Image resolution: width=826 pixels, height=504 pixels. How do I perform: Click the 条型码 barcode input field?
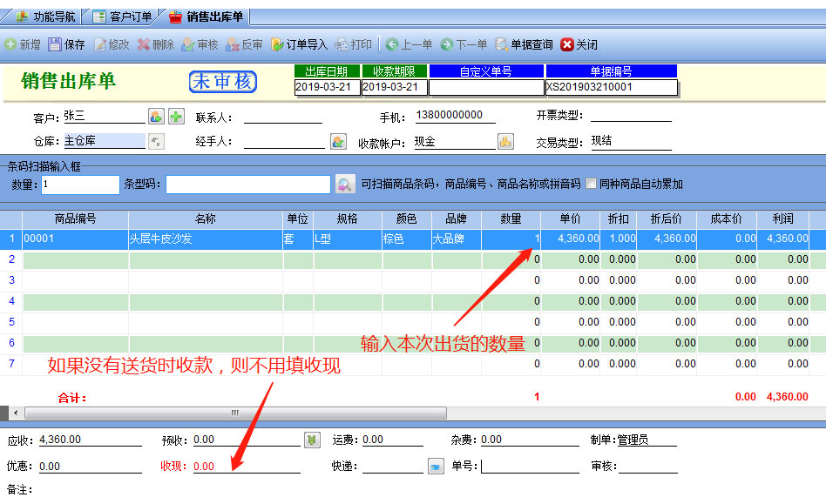click(x=248, y=185)
